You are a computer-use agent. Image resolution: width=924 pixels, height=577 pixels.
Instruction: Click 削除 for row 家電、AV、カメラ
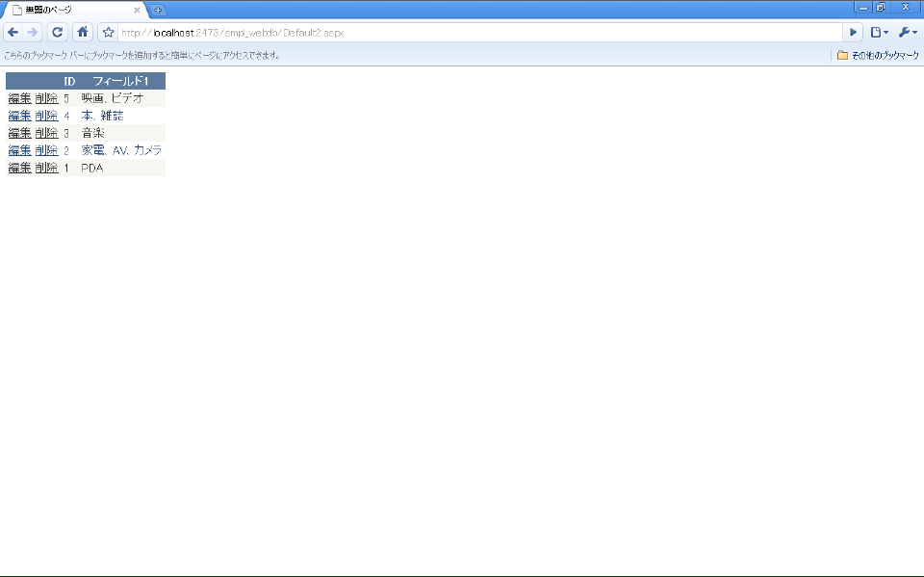[x=46, y=150]
